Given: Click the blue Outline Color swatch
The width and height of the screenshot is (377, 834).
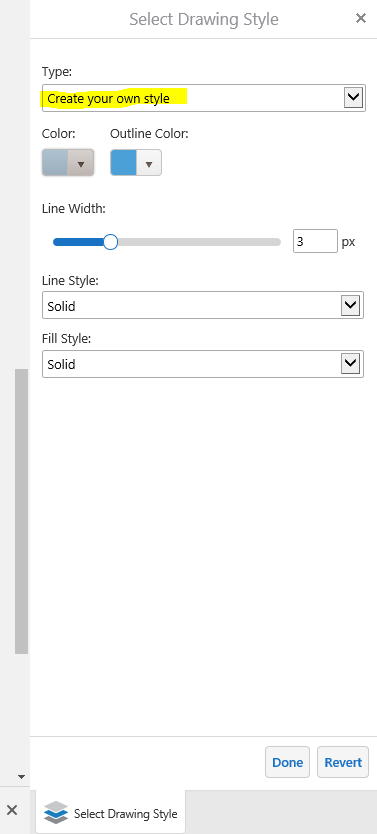Looking at the screenshot, I should point(123,163).
